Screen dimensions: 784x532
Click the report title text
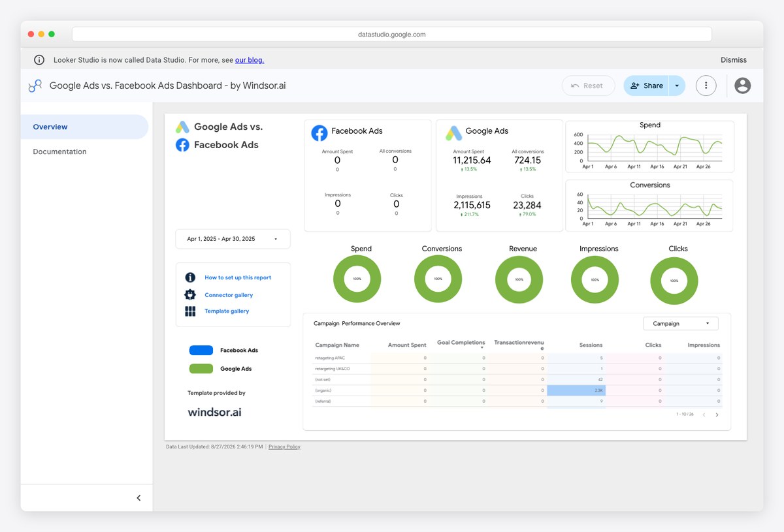tap(168, 86)
